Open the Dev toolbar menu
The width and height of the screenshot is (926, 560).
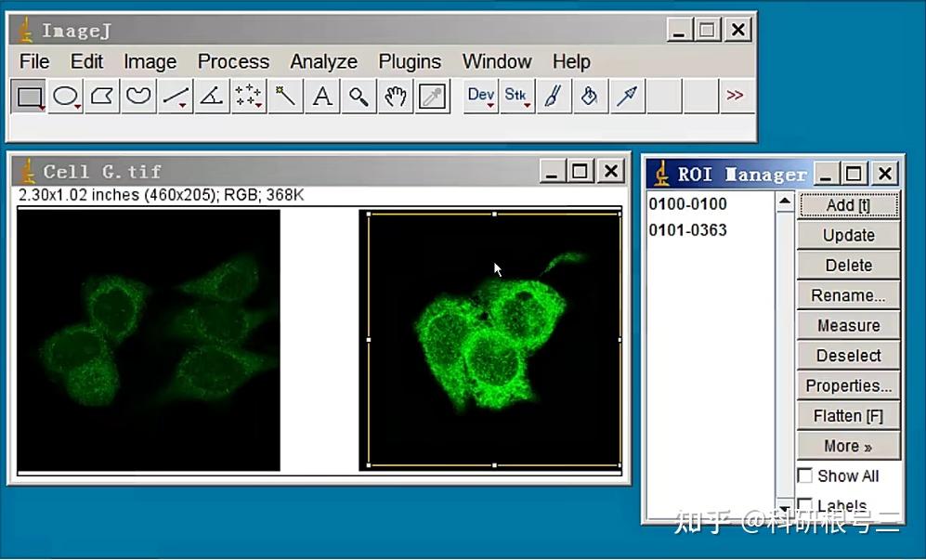[479, 96]
